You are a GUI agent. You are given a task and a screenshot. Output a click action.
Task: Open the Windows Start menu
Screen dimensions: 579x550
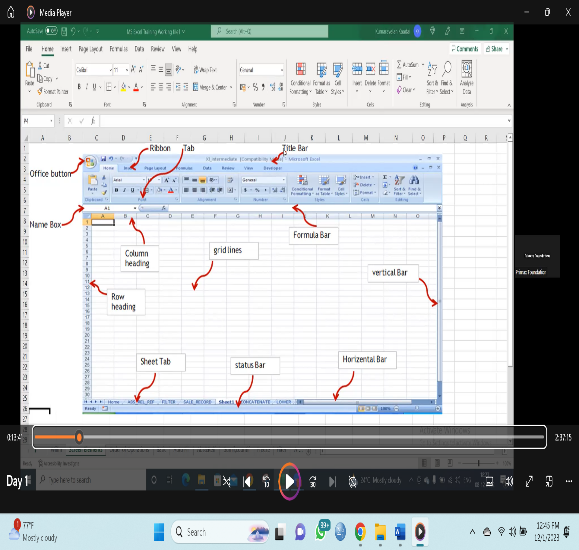tap(159, 532)
